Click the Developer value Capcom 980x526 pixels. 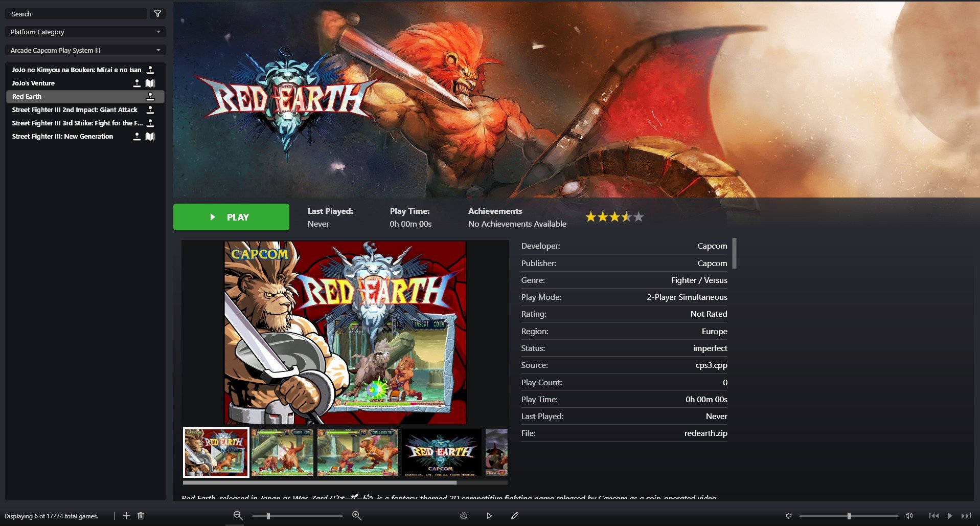click(712, 246)
